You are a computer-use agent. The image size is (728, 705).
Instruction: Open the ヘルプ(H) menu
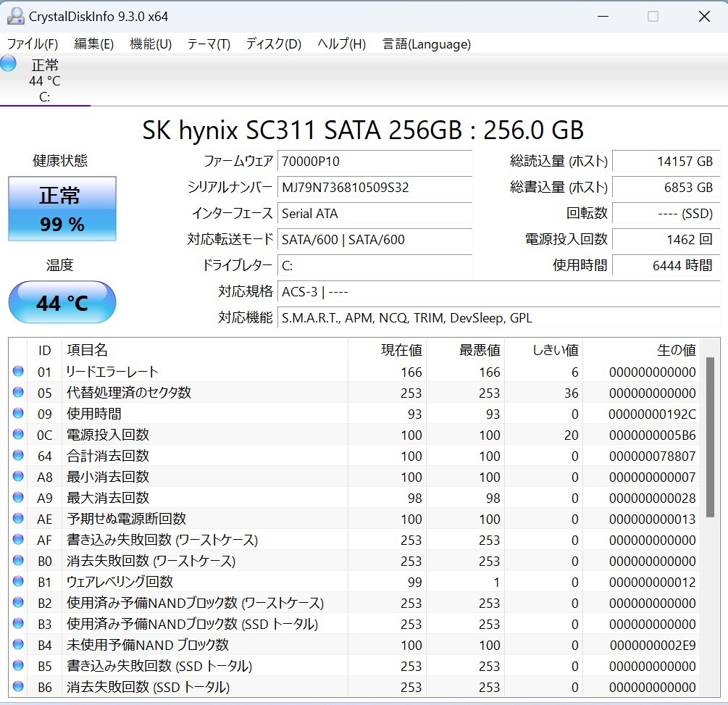click(342, 44)
